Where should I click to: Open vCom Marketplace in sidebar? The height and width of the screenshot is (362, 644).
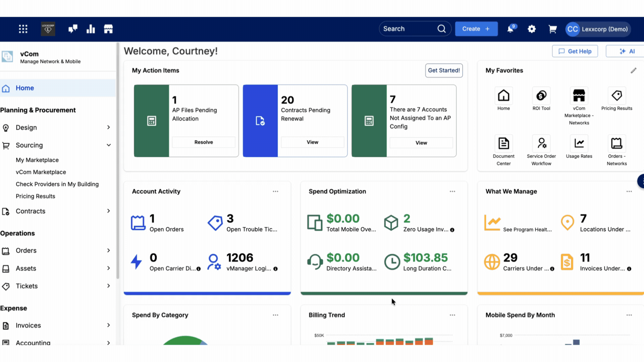[x=41, y=172]
